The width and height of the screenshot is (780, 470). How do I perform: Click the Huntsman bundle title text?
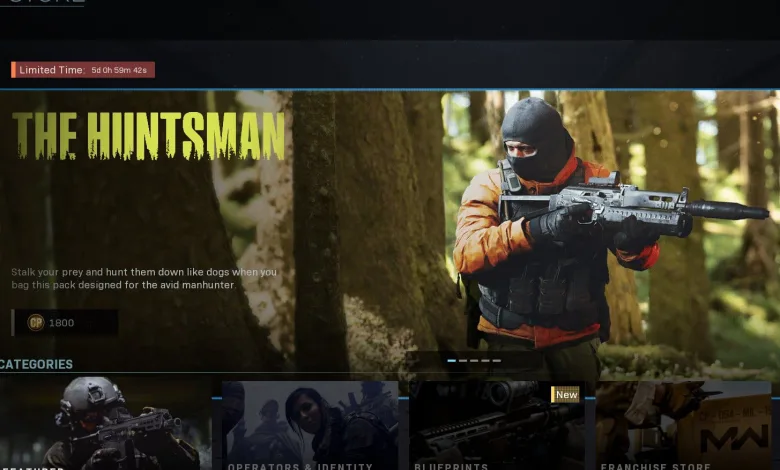148,136
